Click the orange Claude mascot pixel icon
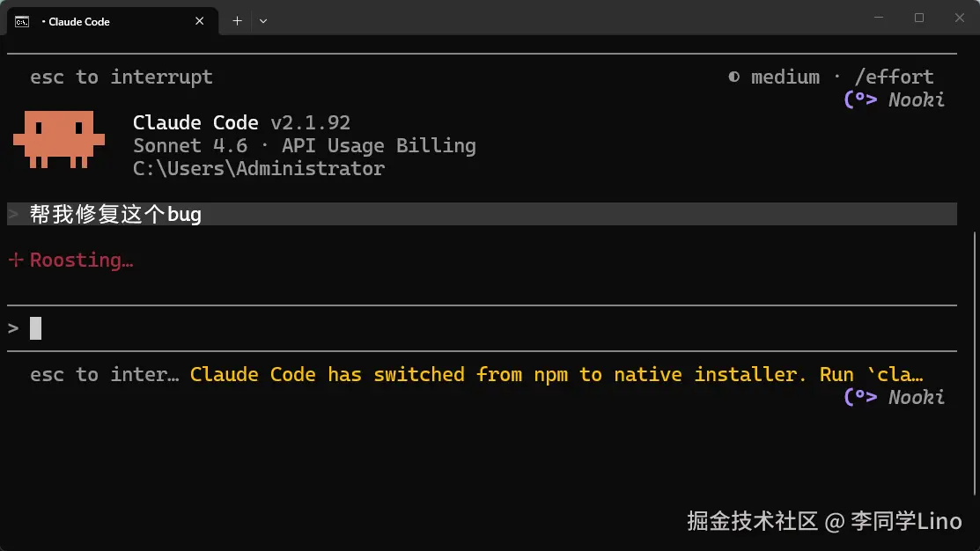980x551 pixels. click(58, 139)
